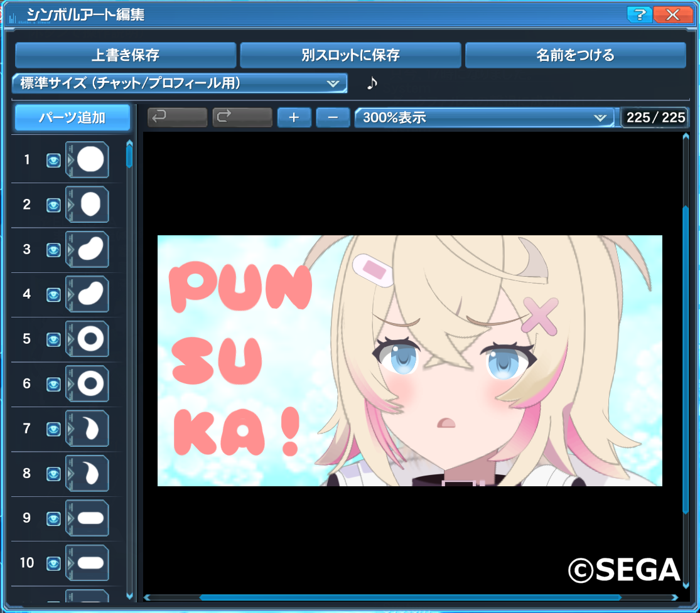The width and height of the screenshot is (700, 613).
Task: Click the canvas scroll-left arrow
Action: (147, 597)
